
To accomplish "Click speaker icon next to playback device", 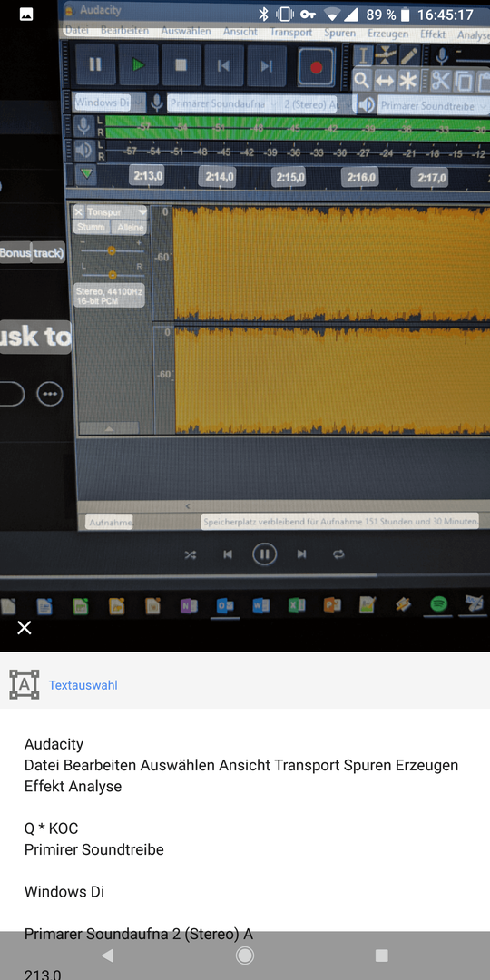I will (367, 104).
